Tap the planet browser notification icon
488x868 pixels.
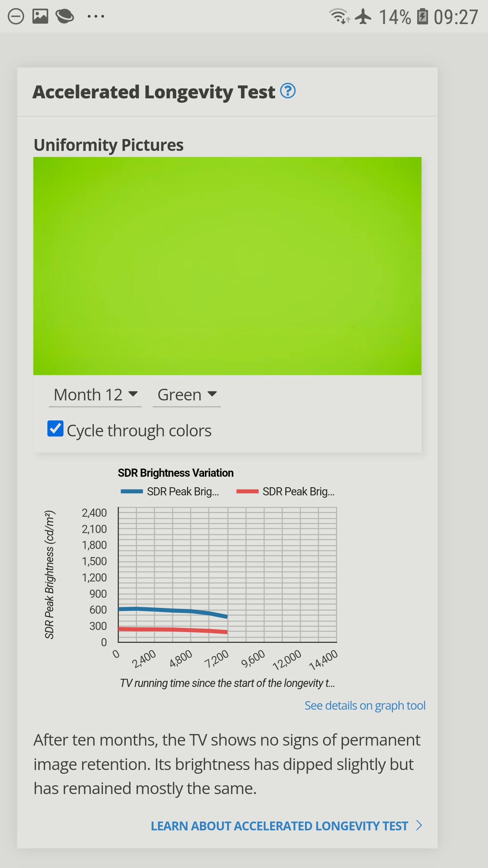[x=65, y=17]
